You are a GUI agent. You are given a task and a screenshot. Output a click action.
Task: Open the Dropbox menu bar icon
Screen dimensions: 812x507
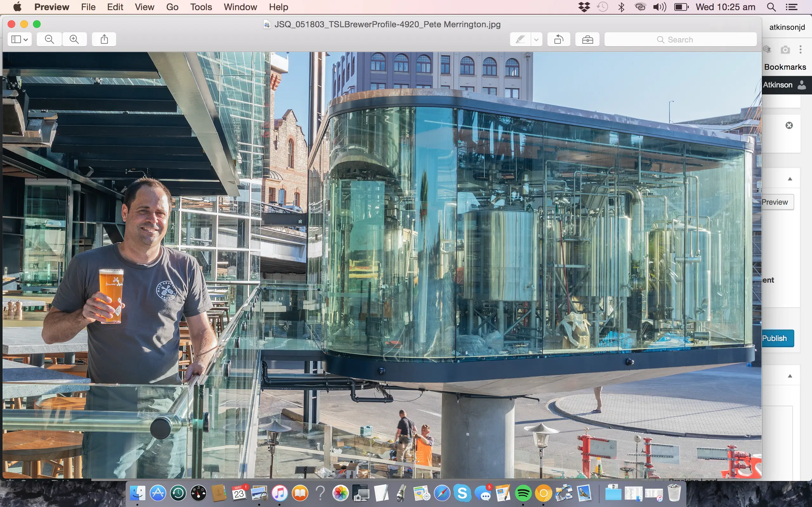(584, 7)
